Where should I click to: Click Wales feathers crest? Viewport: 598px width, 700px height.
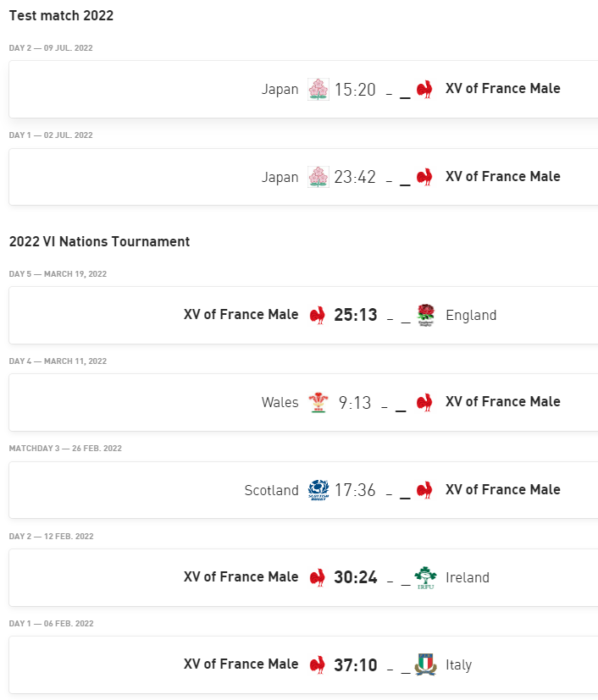[318, 403]
